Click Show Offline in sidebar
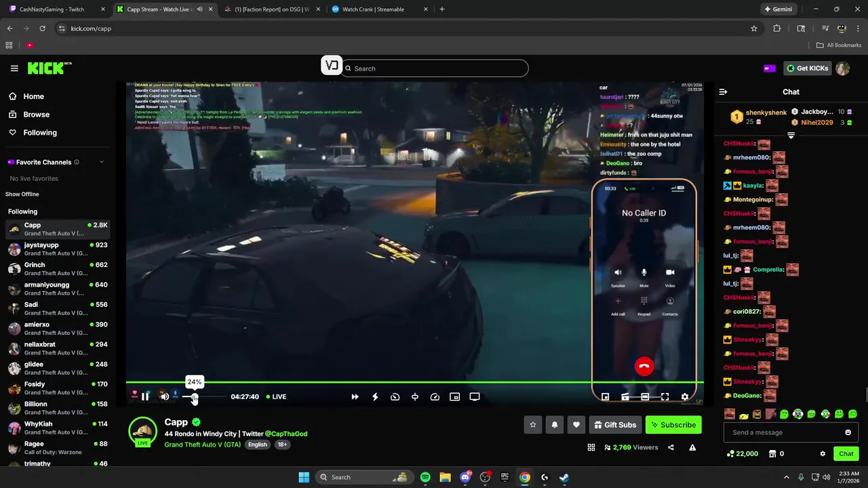Screen dimensions: 868x488 click(22, 195)
